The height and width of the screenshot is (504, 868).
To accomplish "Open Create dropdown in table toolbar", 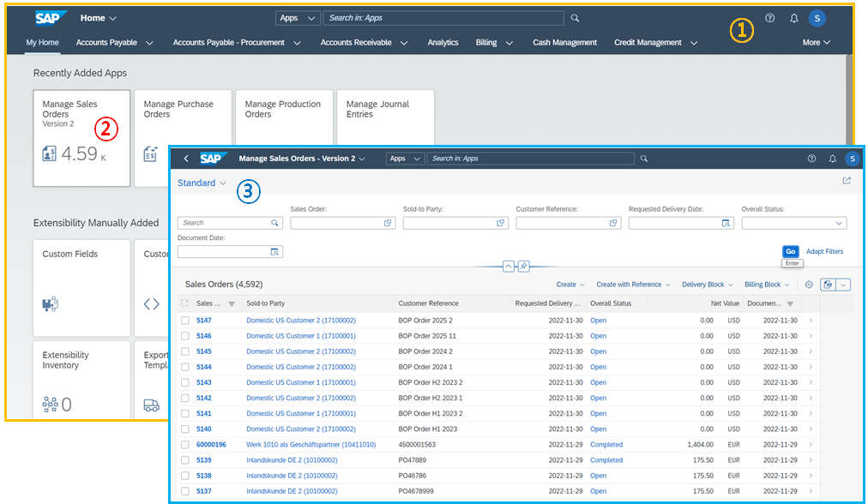I will 570,285.
